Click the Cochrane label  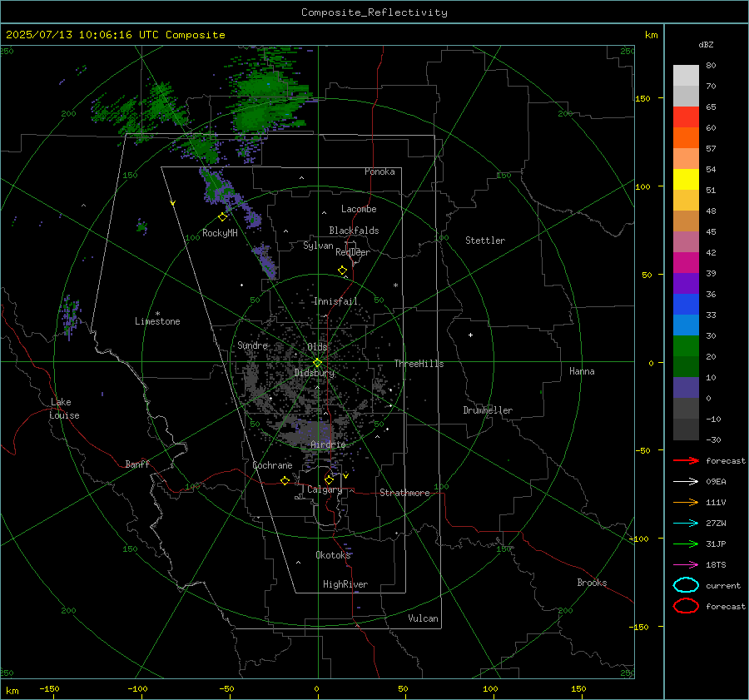[x=272, y=465]
